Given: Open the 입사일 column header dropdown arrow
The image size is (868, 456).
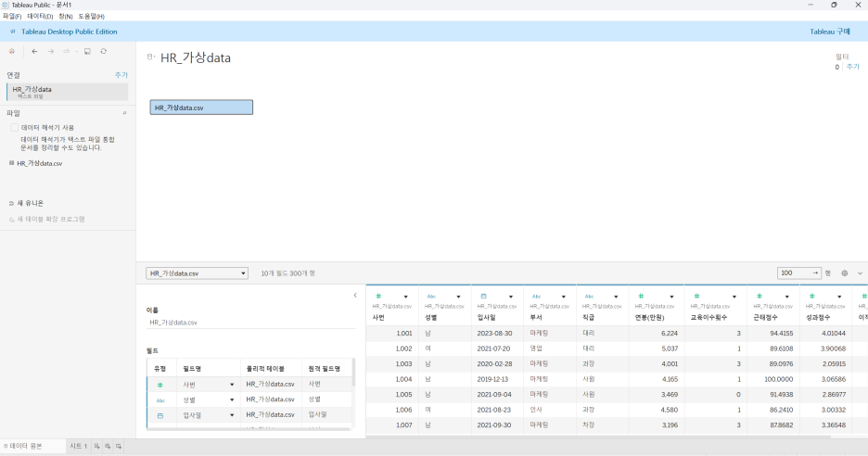Looking at the screenshot, I should coord(511,297).
